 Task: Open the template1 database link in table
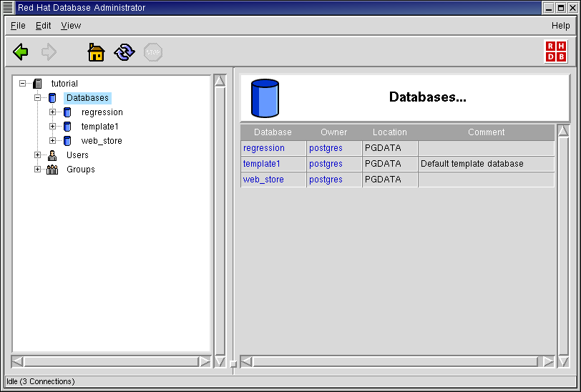point(262,163)
